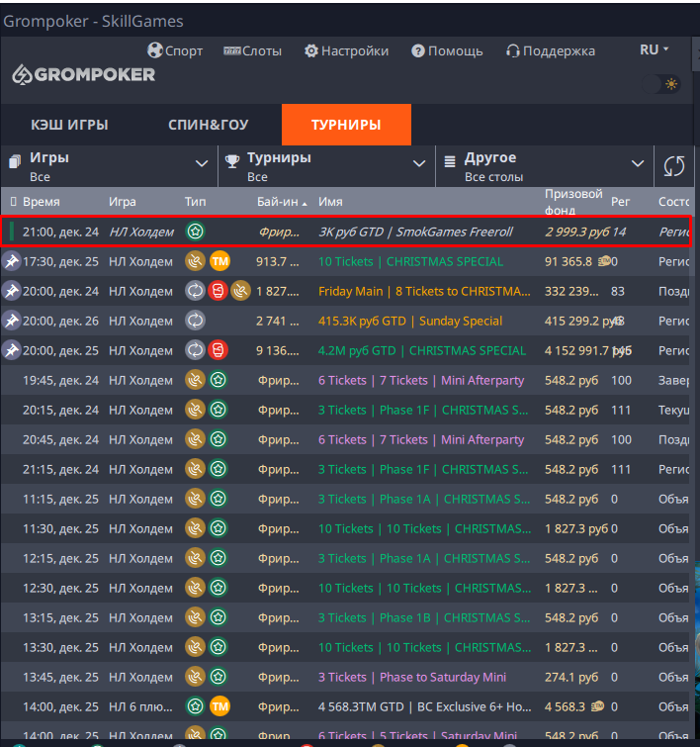Screen dimensions: 700x747
Task: Expand the Другое tables filter dropdown
Action: point(545,166)
